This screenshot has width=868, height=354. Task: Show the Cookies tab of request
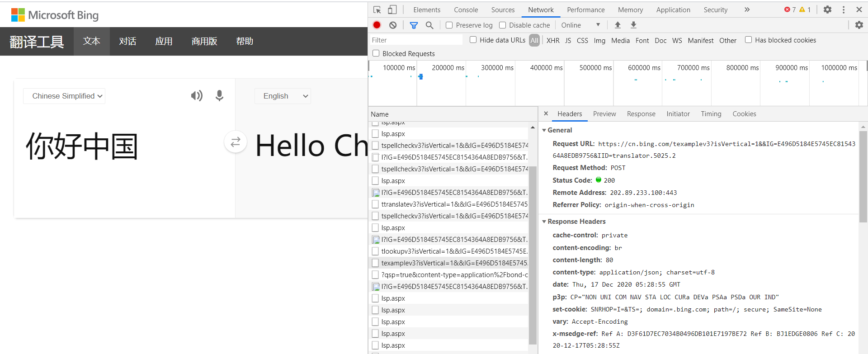click(744, 114)
